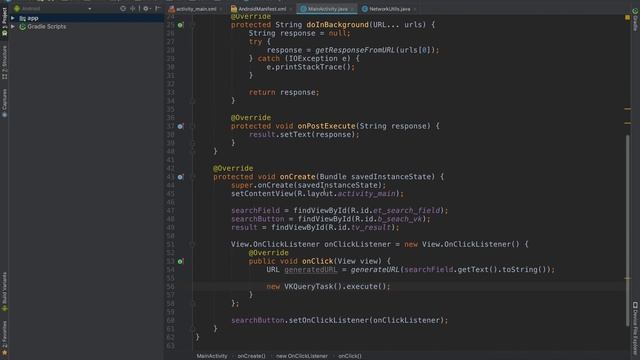Click the getResponseFromURL method call
640x360 pixels.
click(355, 50)
